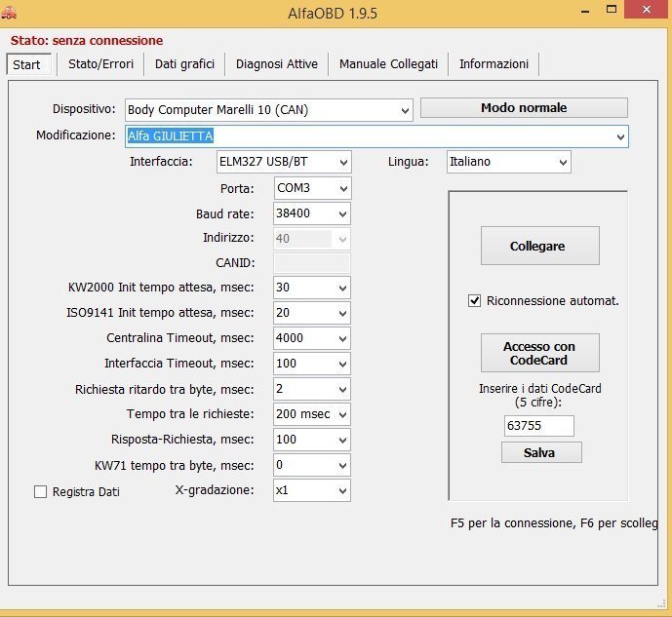Expand the Risposta-Richiesta dropdown

coord(312,440)
